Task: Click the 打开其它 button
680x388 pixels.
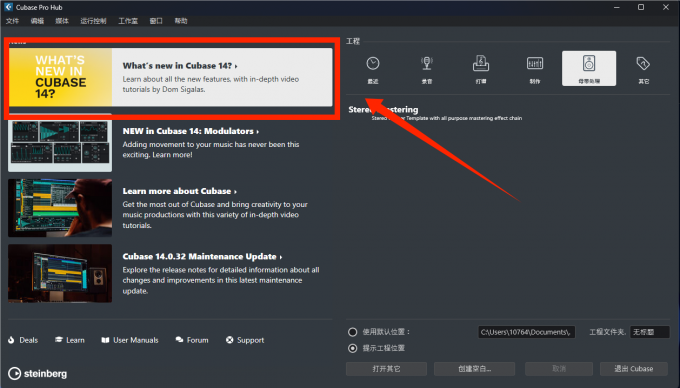Action: [x=386, y=369]
